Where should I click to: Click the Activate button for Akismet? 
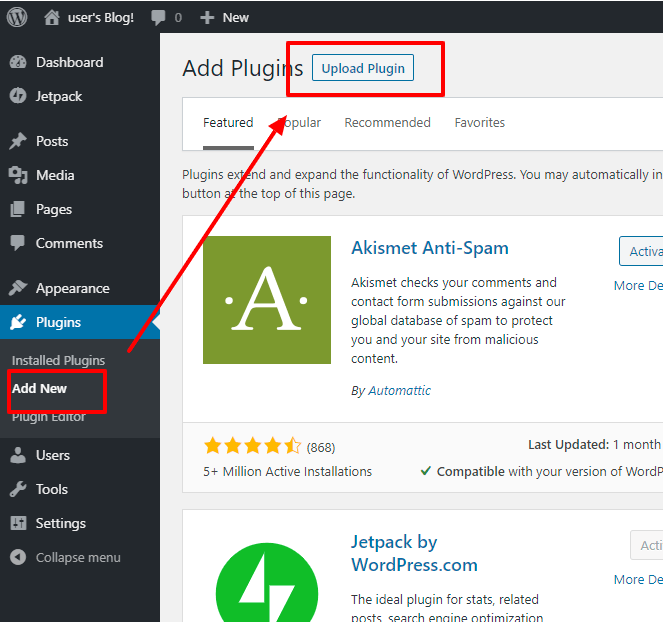pos(641,251)
